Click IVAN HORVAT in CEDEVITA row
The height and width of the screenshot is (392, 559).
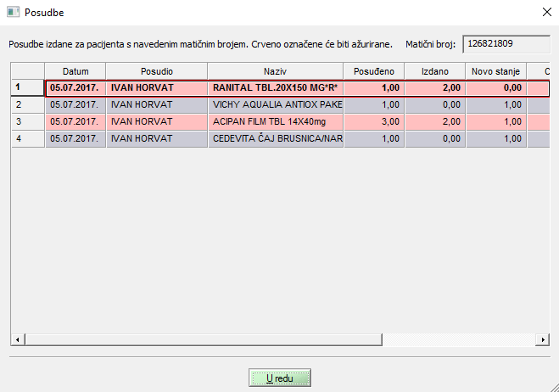point(157,139)
